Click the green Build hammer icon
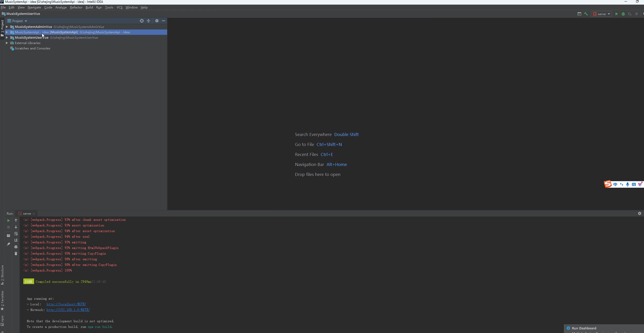 (x=586, y=14)
